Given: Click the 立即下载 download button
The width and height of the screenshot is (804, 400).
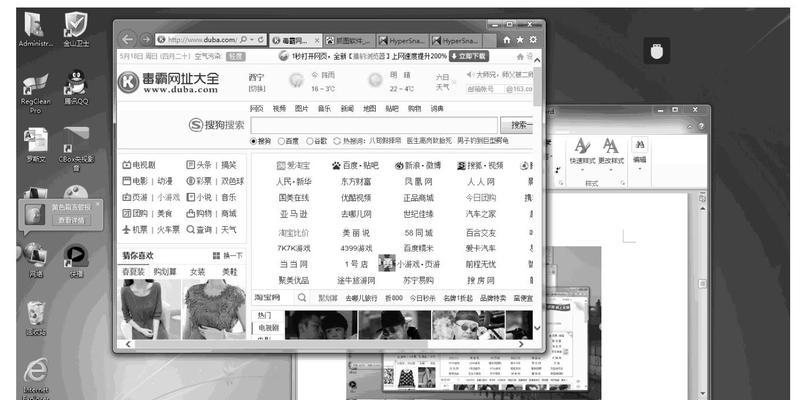Looking at the screenshot, I should point(469,56).
